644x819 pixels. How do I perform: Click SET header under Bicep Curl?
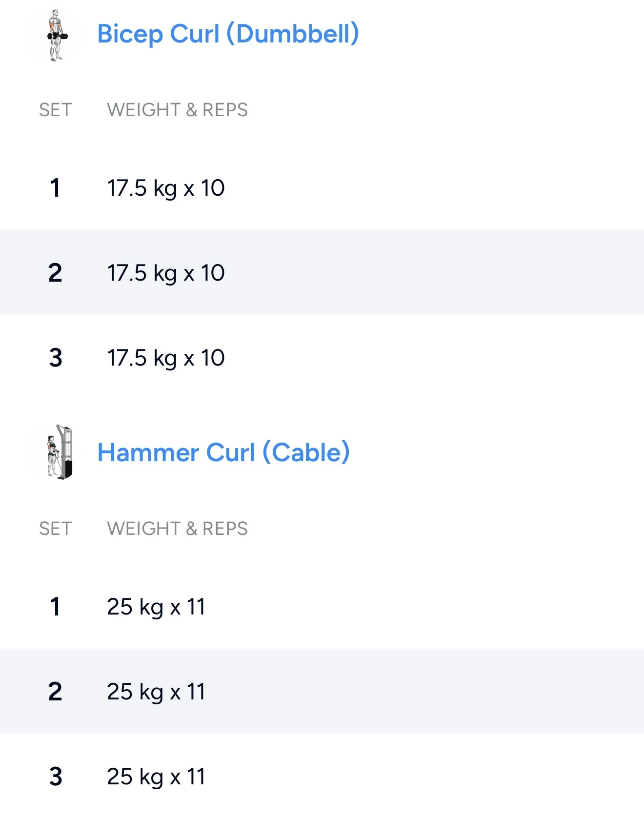pyautogui.click(x=56, y=110)
